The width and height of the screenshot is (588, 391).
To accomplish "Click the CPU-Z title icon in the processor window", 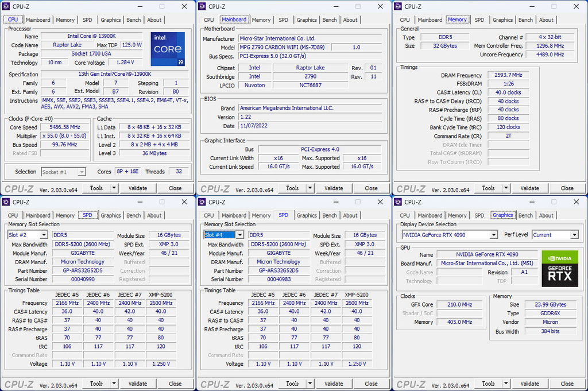I will point(6,6).
